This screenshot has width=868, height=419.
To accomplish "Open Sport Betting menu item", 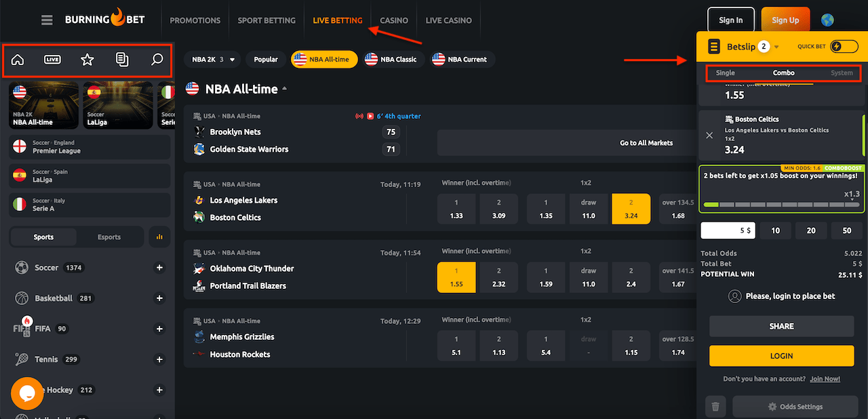I will tap(267, 20).
